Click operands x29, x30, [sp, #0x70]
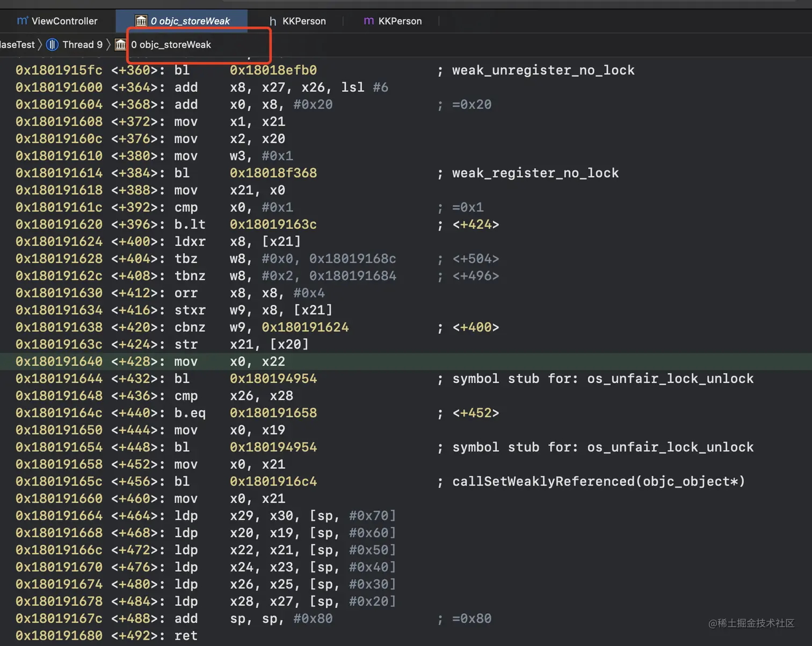 tap(313, 516)
